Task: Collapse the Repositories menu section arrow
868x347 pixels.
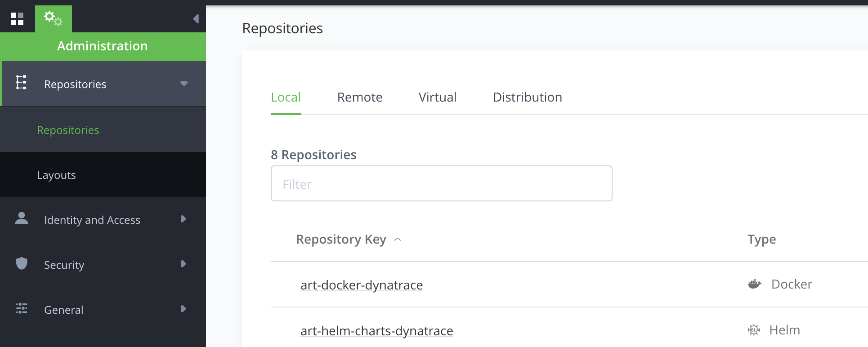Action: tap(183, 84)
